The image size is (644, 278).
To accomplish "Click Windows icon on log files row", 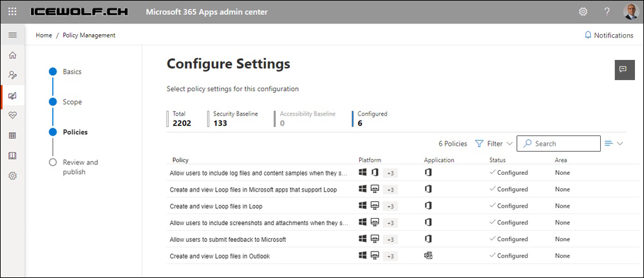I will [x=362, y=172].
